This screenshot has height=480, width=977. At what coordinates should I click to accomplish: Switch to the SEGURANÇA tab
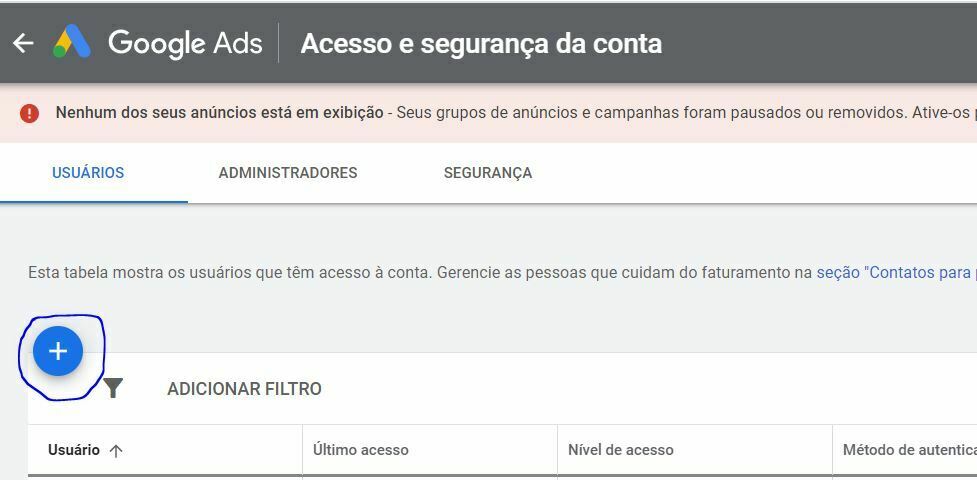488,173
